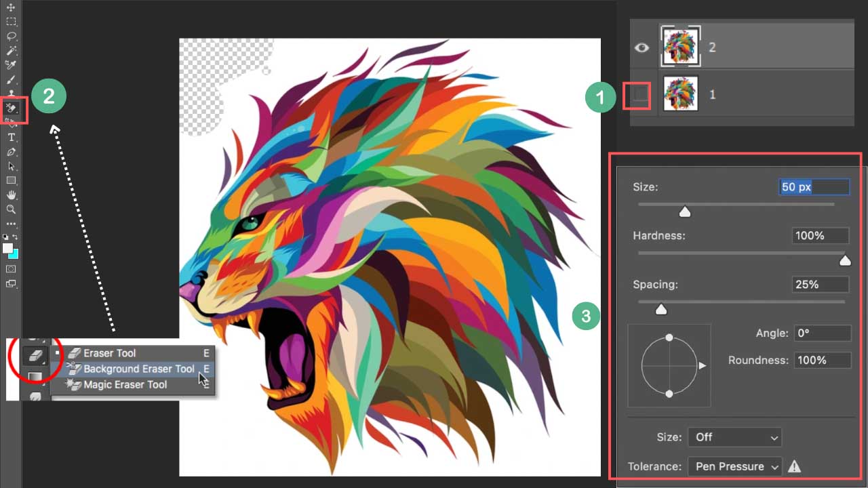Select the Move tool
The height and width of the screenshot is (488, 868).
12,7
